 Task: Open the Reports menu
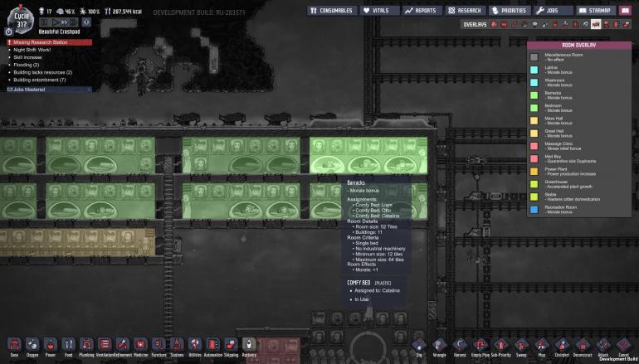tap(422, 11)
